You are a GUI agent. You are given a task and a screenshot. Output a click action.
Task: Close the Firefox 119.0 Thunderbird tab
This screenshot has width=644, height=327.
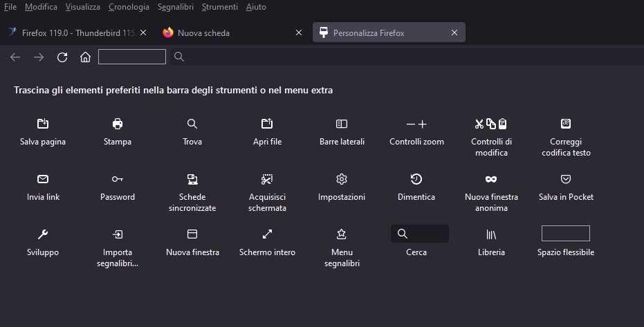[143, 32]
